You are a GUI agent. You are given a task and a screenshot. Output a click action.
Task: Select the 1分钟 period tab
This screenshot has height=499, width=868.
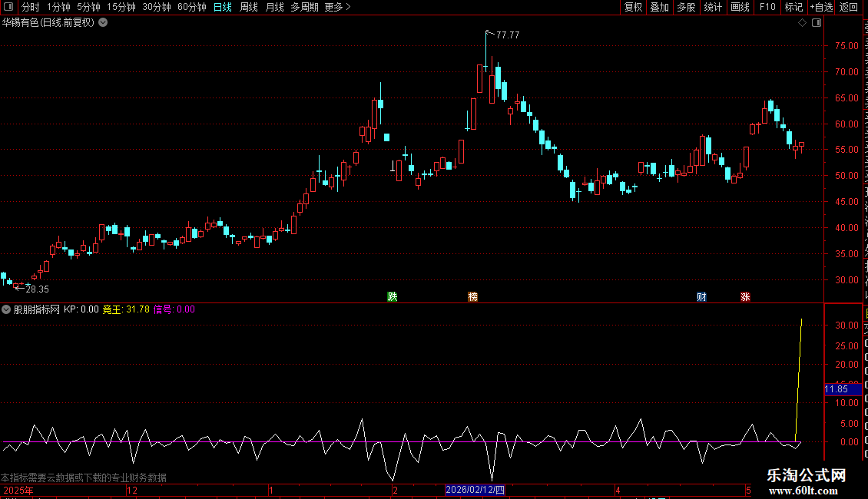(x=58, y=7)
